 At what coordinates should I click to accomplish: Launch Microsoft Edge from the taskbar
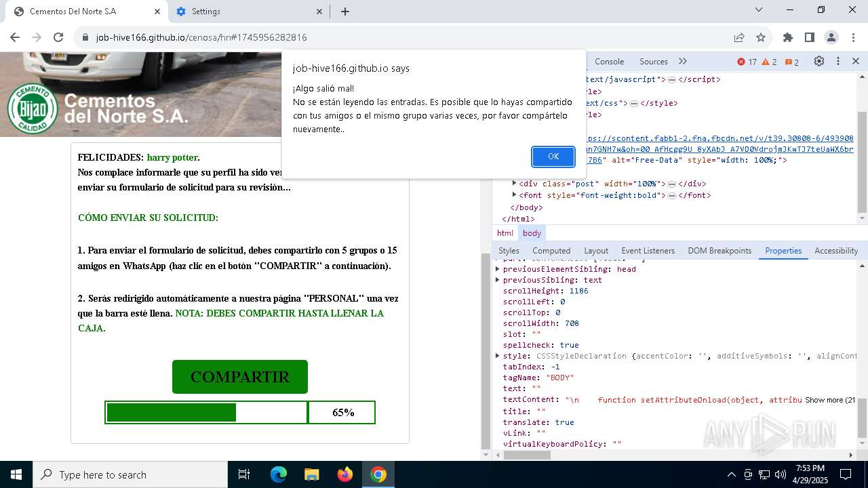click(x=279, y=474)
